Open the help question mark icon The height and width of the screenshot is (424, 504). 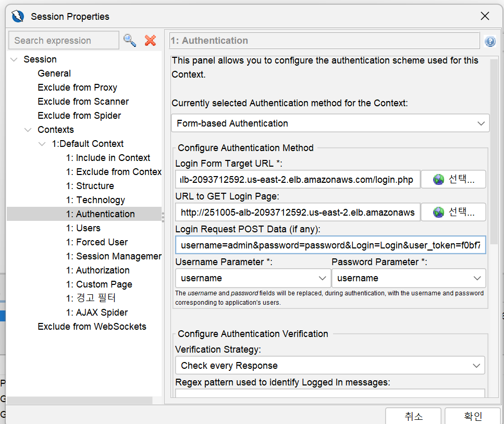(x=489, y=41)
